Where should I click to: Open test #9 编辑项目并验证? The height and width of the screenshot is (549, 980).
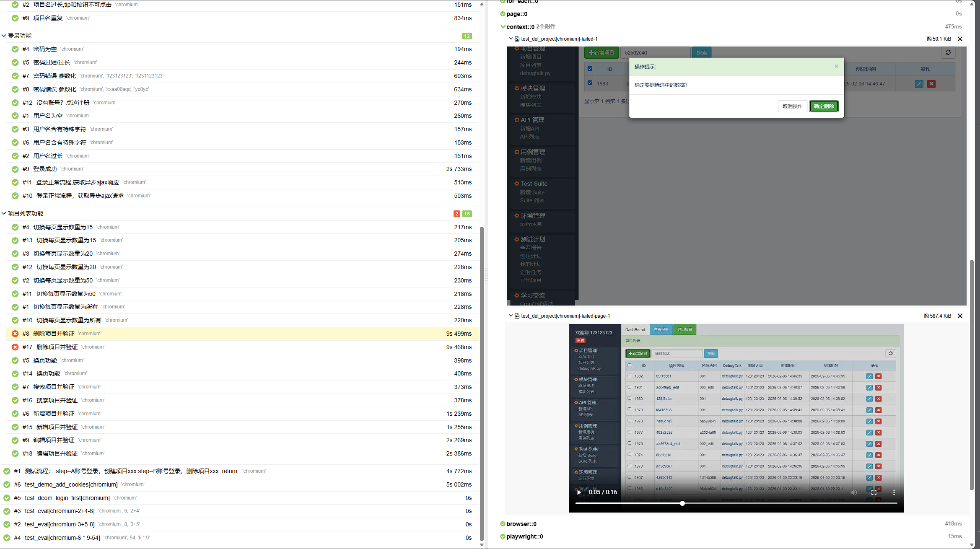(x=242, y=440)
